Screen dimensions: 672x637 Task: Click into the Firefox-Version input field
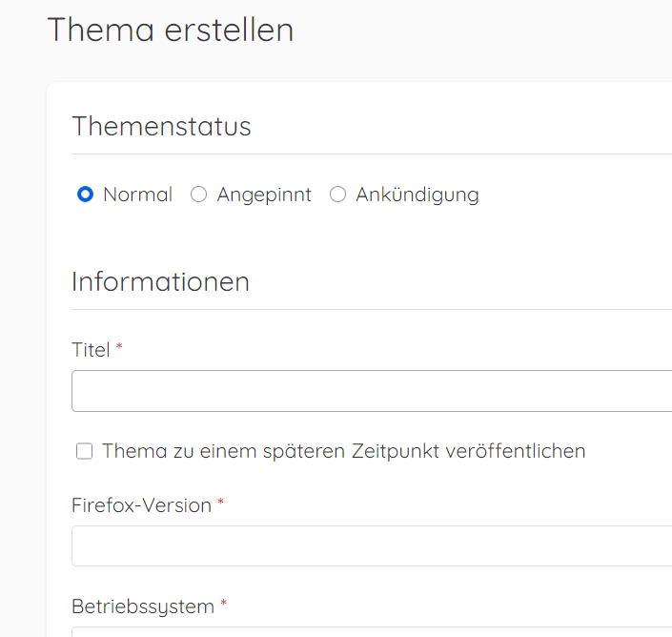(372, 545)
